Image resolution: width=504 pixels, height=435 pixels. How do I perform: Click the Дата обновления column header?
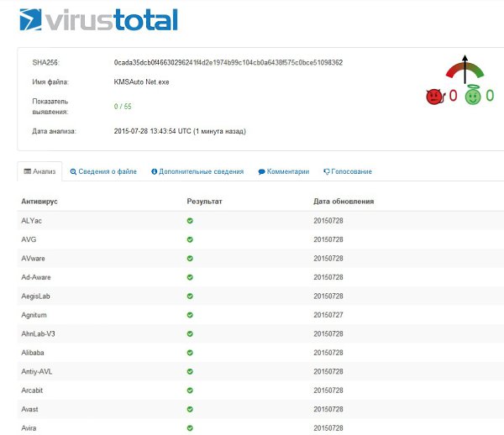click(x=344, y=202)
